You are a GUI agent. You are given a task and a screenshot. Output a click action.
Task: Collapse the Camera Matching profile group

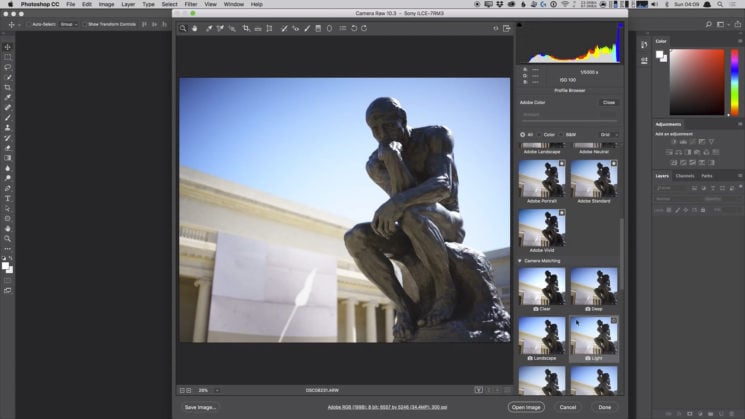click(x=520, y=261)
